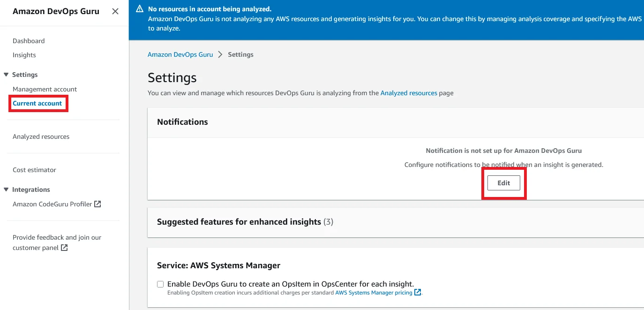Click the Settings sidebar heading
Viewport: 644px width, 310px height.
coord(25,75)
